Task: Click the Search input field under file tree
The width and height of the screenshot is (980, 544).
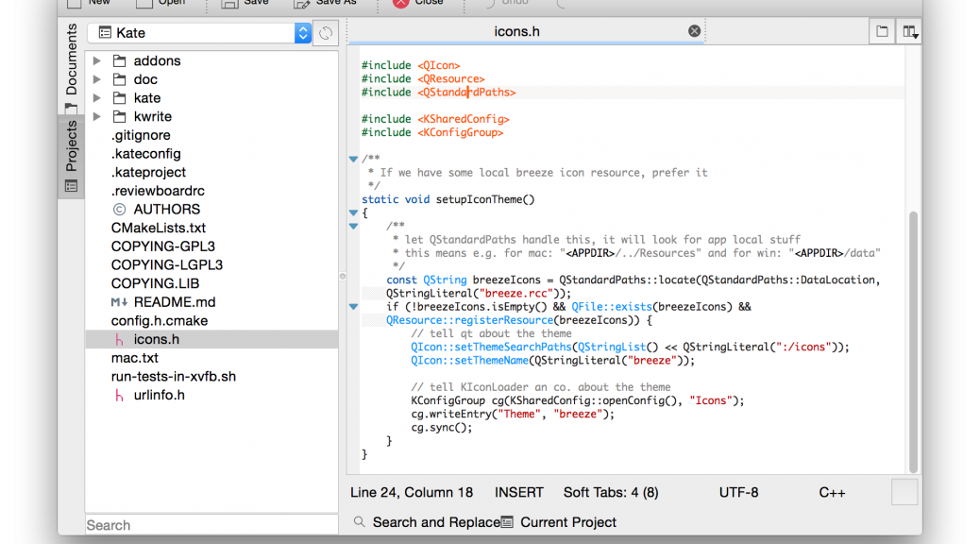Action: coord(211,525)
